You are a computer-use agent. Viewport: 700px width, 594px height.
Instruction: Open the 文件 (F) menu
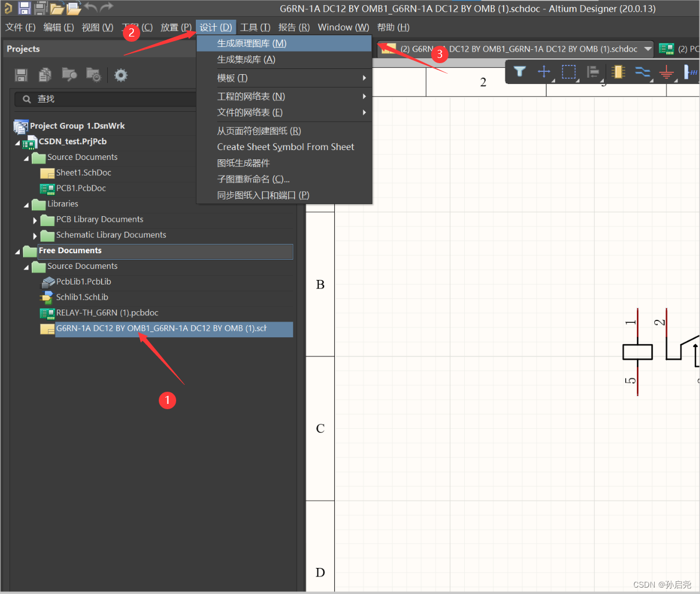(x=20, y=27)
